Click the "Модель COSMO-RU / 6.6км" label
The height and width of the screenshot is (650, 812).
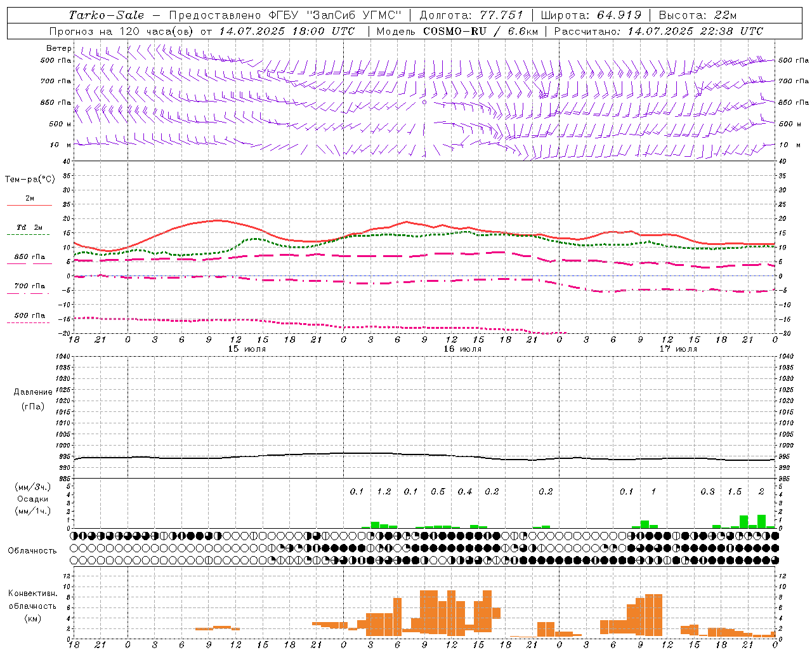click(457, 31)
